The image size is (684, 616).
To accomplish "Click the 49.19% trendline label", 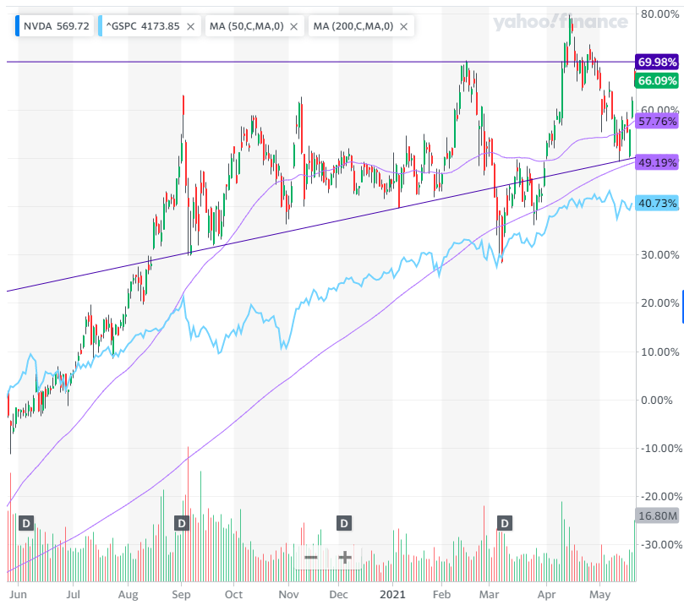I will (657, 162).
